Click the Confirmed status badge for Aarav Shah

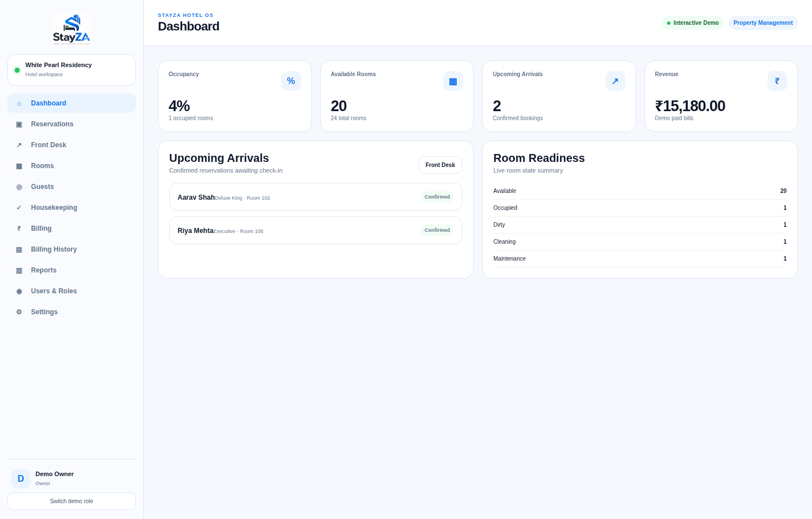pos(437,197)
